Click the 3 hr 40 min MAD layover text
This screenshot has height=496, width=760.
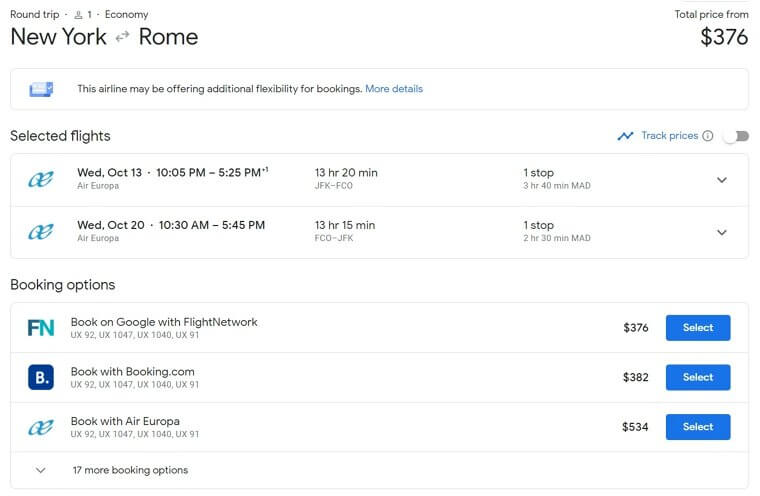point(557,186)
